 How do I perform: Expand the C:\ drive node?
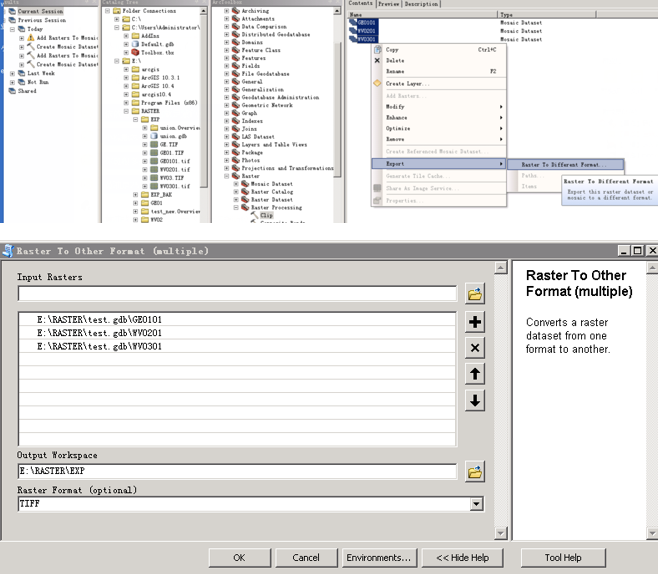tap(117, 19)
